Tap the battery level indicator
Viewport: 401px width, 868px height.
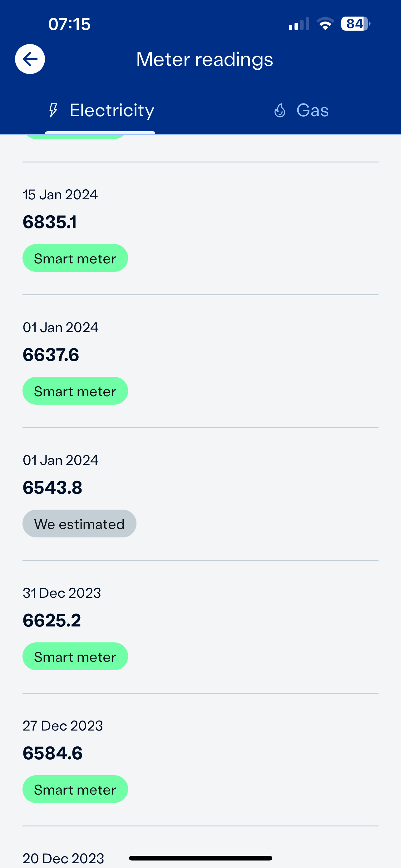click(355, 24)
